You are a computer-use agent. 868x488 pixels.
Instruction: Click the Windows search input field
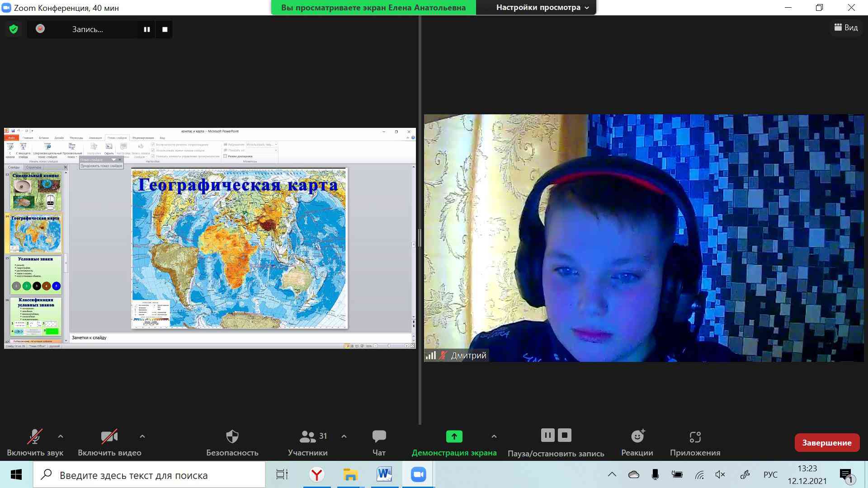coord(149,475)
